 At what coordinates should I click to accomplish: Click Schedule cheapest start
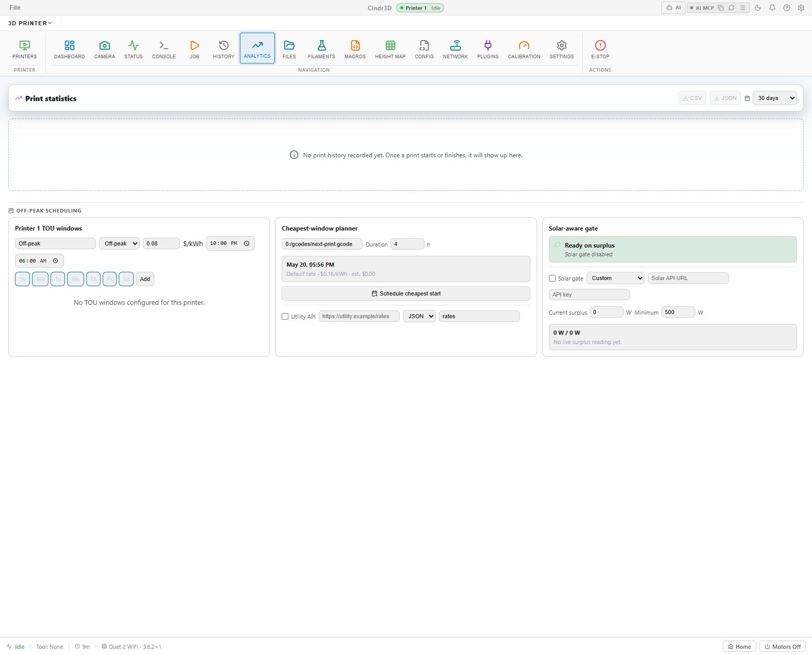[405, 293]
